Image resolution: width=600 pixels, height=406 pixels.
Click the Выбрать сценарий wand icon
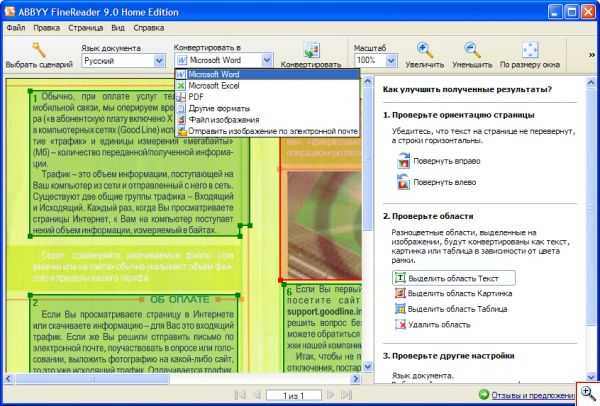tap(39, 50)
